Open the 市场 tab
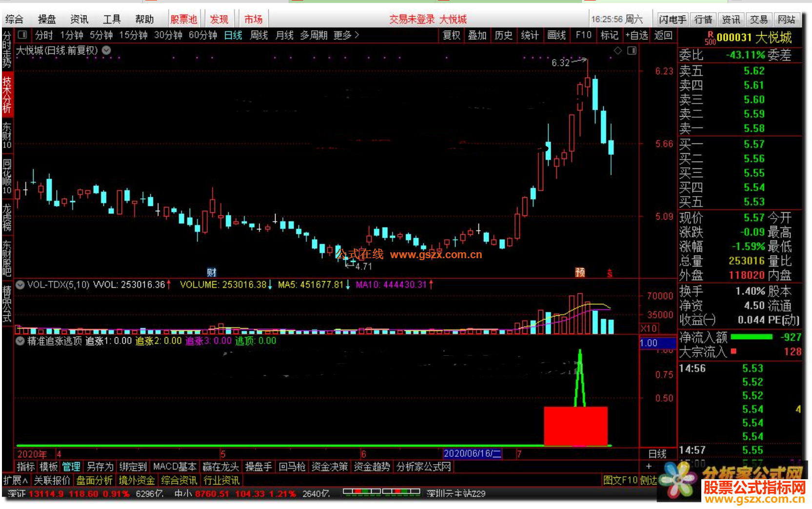812x509 pixels. pos(253,19)
